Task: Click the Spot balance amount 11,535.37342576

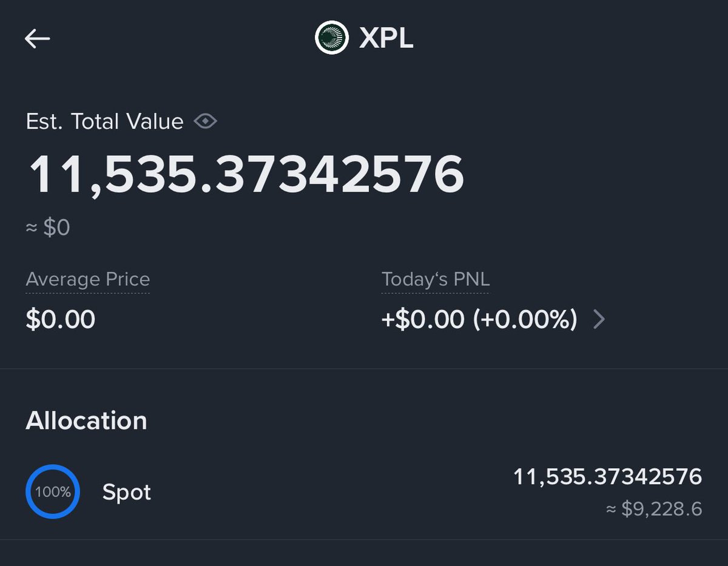Action: tap(607, 477)
